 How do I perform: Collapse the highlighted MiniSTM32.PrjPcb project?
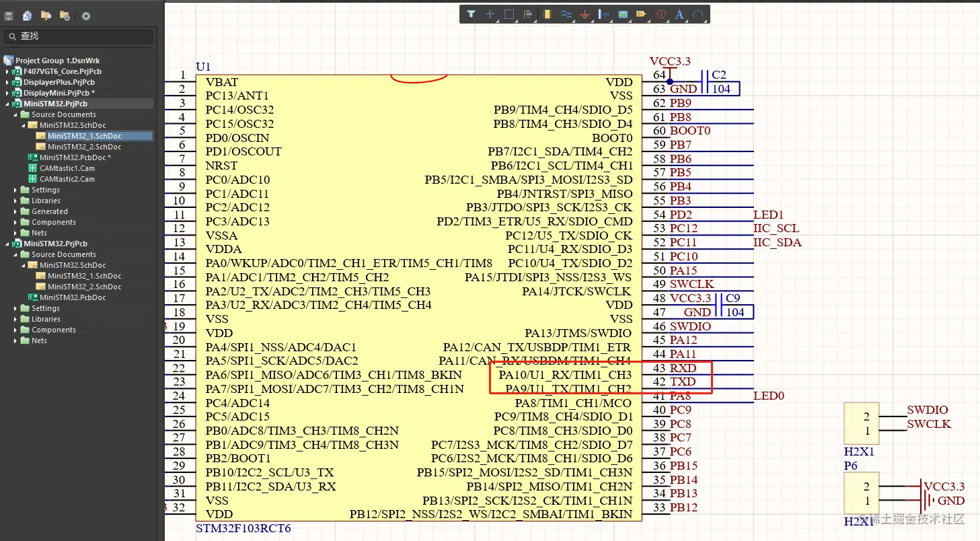click(7, 104)
